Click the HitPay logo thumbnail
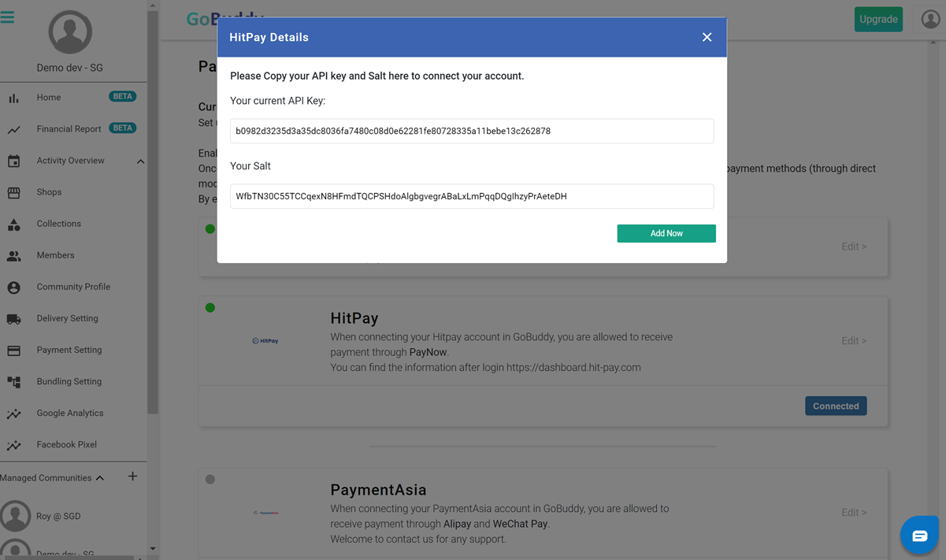The height and width of the screenshot is (560, 946). click(265, 341)
